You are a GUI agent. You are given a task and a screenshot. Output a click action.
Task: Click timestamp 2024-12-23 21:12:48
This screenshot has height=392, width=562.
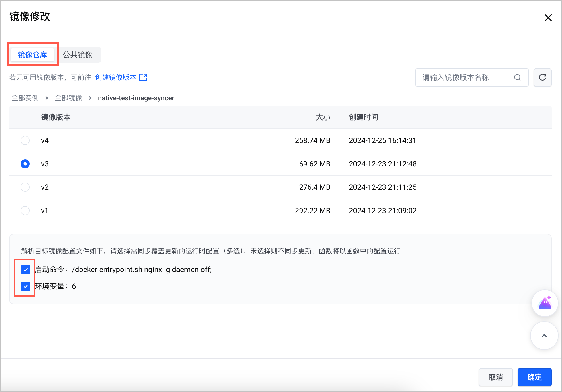coord(382,164)
